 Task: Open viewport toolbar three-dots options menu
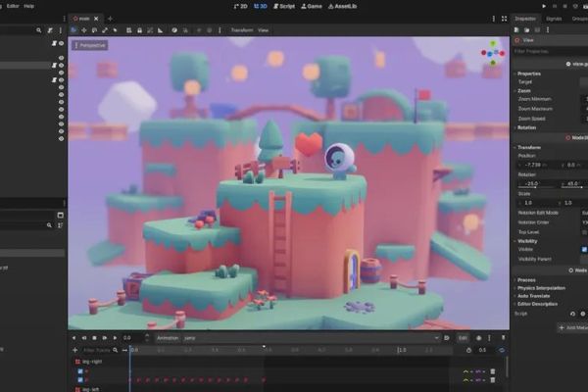[220, 30]
